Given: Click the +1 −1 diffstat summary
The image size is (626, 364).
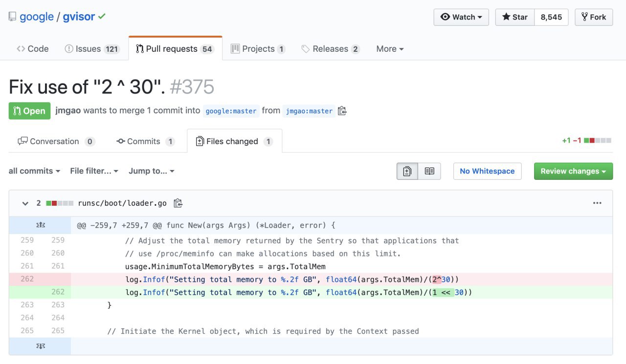Looking at the screenshot, I should click(586, 141).
